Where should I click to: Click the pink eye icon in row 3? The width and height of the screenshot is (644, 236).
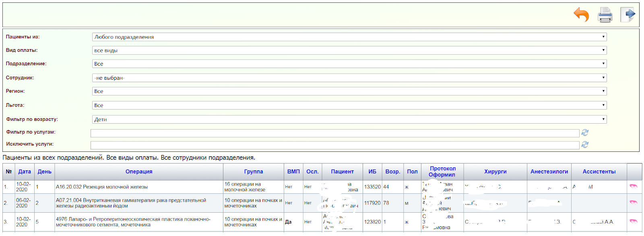633,222
